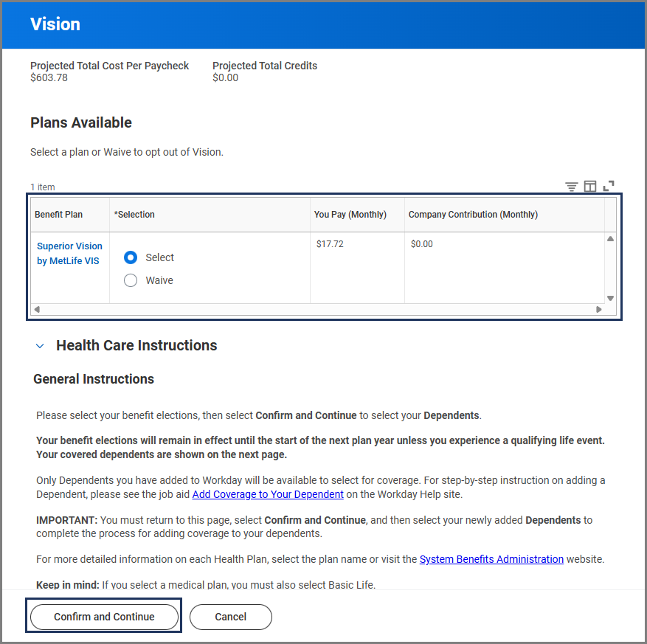Click the You Pay (Monthly) column header
This screenshot has height=644, width=647.
point(350,215)
